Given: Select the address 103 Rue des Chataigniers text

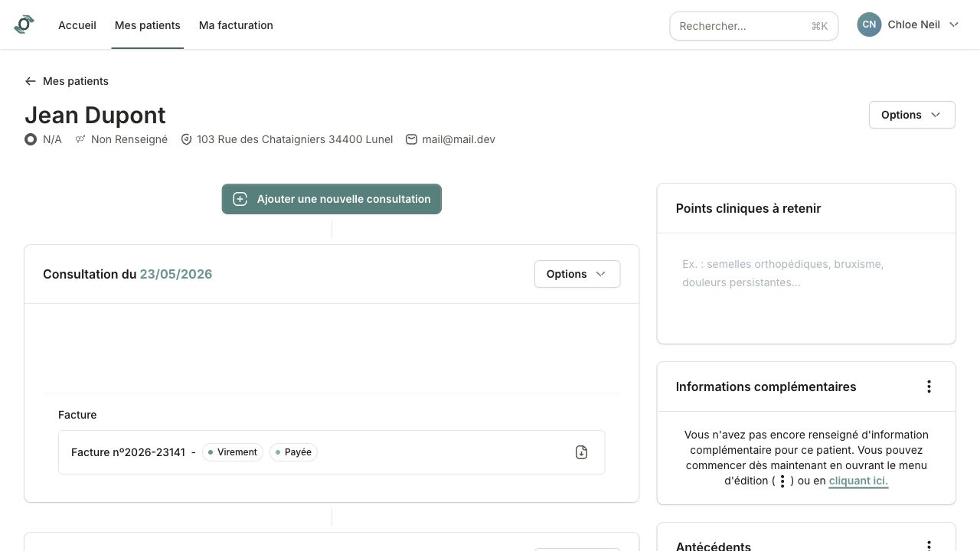Looking at the screenshot, I should [295, 139].
